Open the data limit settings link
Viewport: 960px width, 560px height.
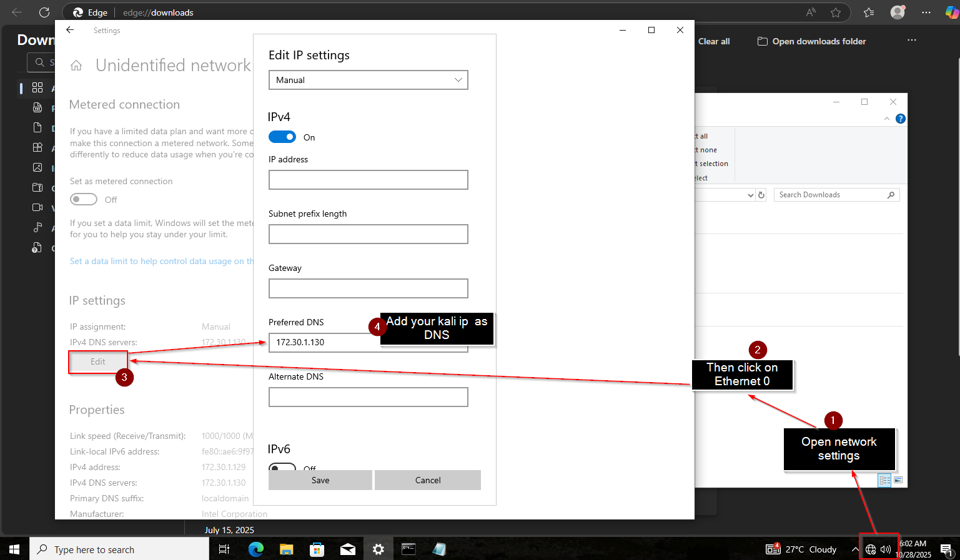click(162, 261)
